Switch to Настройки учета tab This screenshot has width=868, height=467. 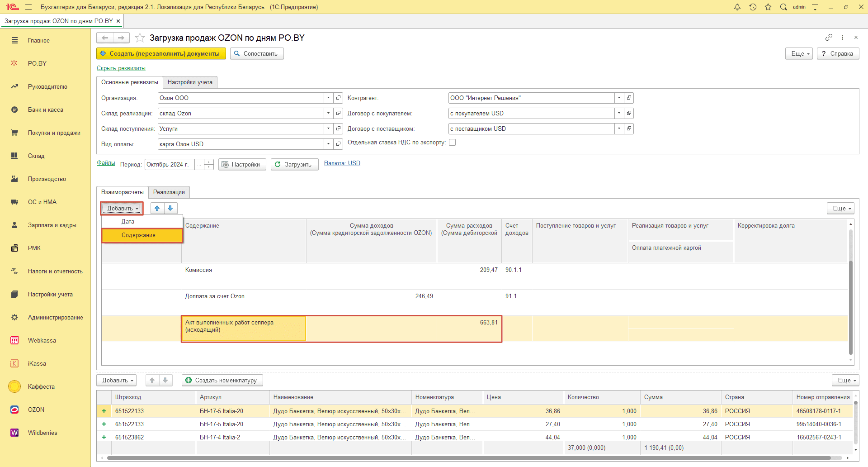click(190, 82)
